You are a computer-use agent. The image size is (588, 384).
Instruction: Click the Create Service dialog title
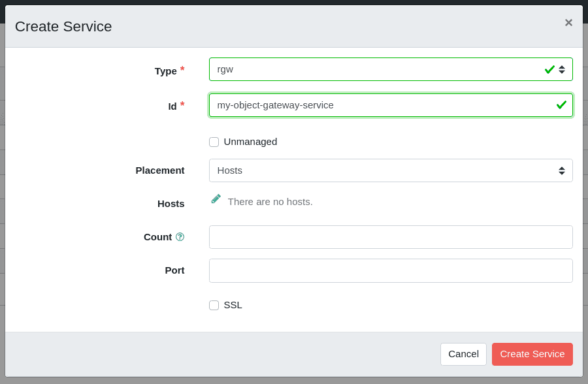(63, 27)
